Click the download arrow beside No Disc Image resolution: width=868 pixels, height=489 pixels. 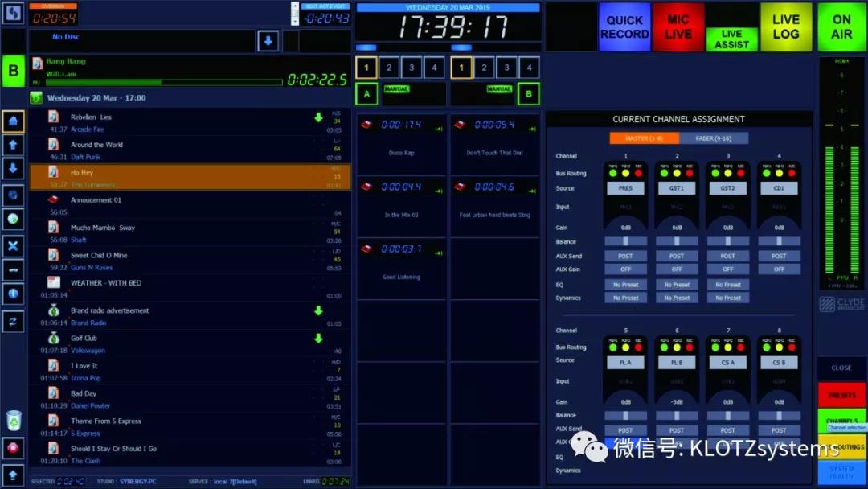coord(268,41)
